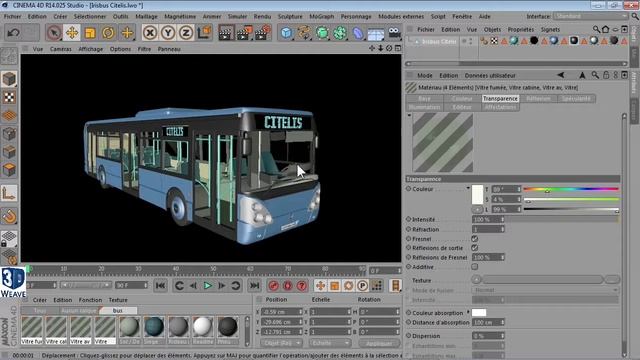Click attribute manager back arrow

tap(561, 75)
